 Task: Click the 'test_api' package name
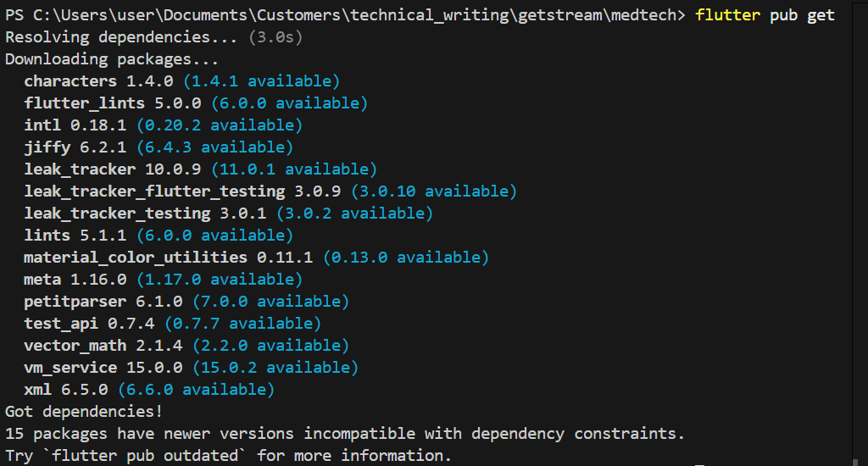(61, 324)
